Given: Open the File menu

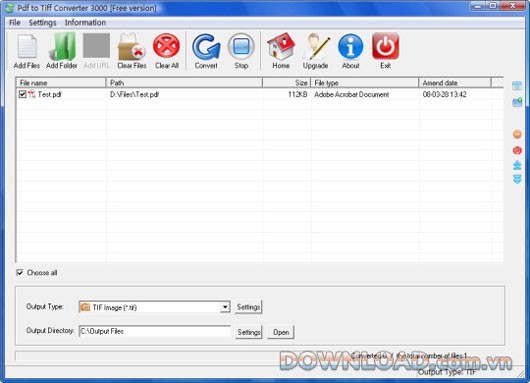Looking at the screenshot, I should pos(15,23).
